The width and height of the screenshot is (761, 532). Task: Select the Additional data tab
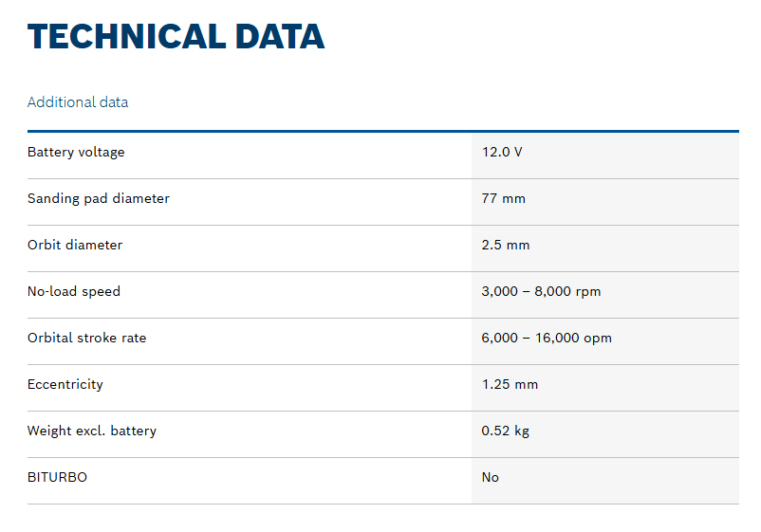[78, 102]
